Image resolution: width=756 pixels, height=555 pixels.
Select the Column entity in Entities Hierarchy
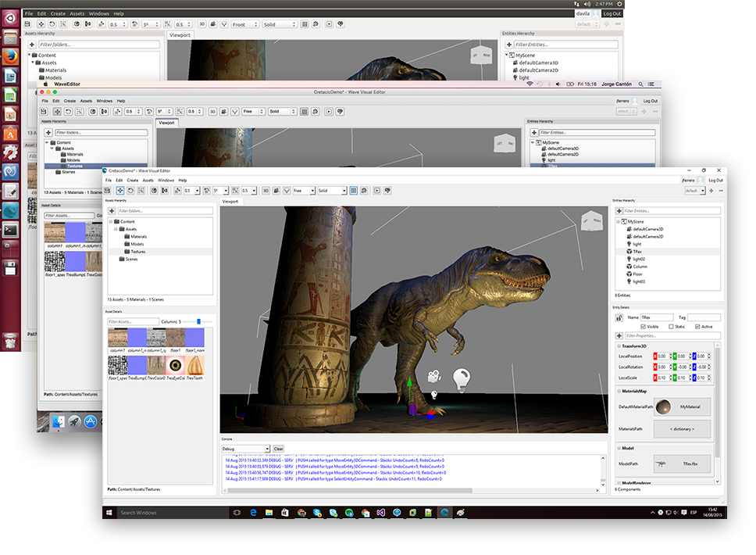point(640,267)
